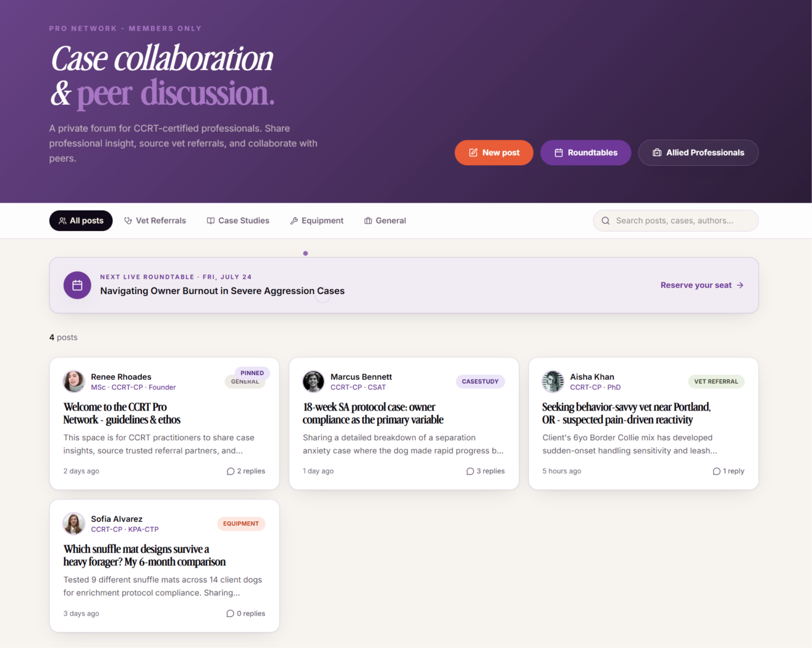Switch to General tab
The height and width of the screenshot is (648, 812).
(385, 220)
